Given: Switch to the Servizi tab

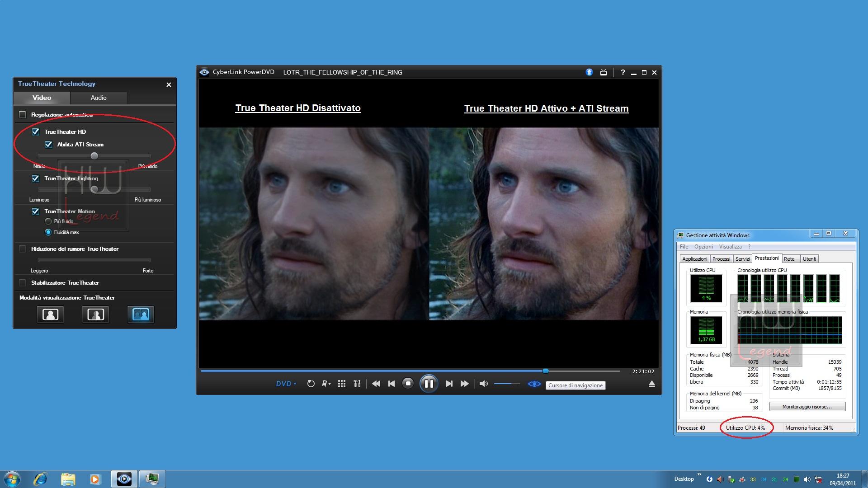Looking at the screenshot, I should point(742,259).
